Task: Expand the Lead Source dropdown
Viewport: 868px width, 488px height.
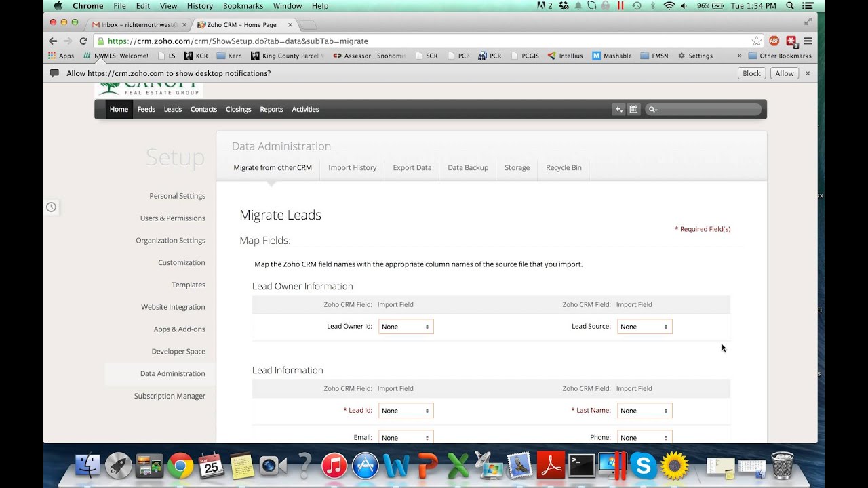Action: pyautogui.click(x=644, y=327)
